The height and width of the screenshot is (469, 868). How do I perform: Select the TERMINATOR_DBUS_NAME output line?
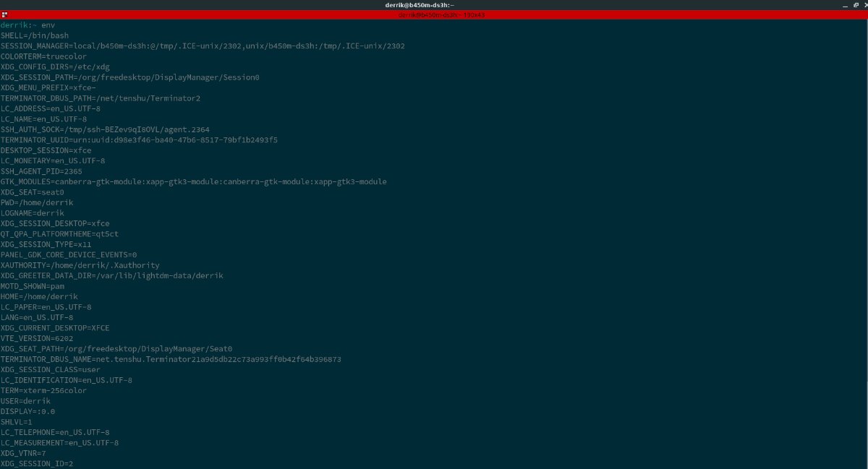pyautogui.click(x=170, y=359)
